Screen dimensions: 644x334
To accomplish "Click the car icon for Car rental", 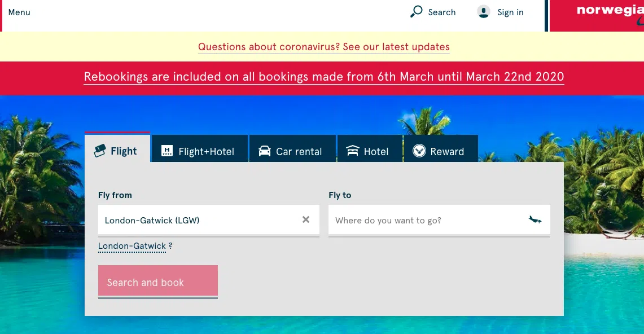I will pos(264,151).
